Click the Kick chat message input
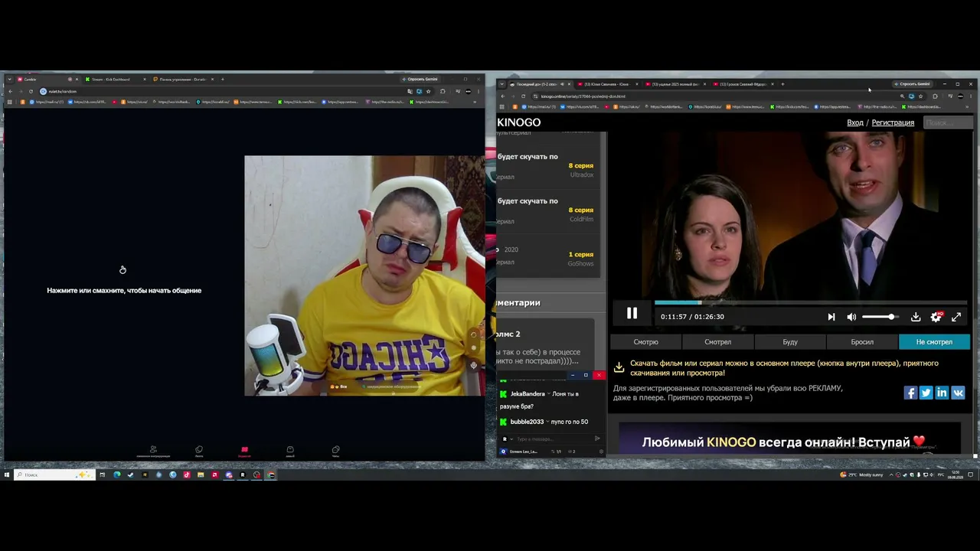The image size is (980, 551). [551, 439]
